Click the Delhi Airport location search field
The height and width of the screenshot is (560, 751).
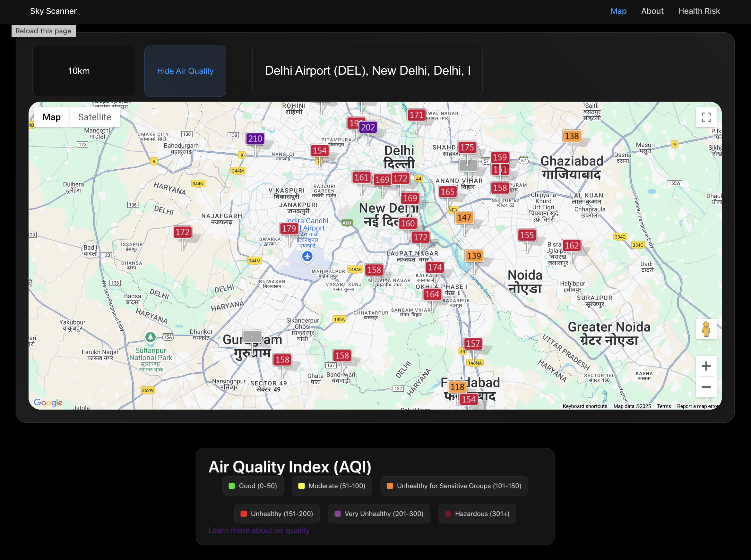(367, 71)
